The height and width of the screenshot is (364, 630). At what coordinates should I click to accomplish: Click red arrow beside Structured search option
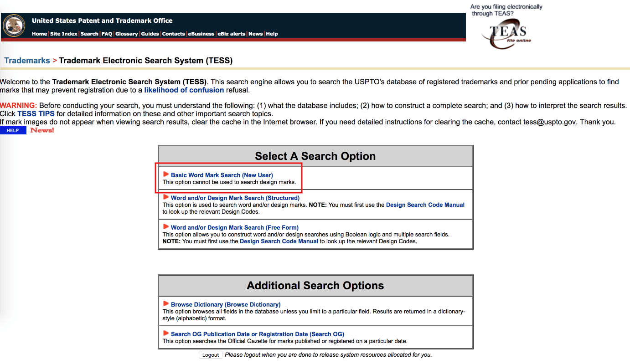(x=166, y=197)
